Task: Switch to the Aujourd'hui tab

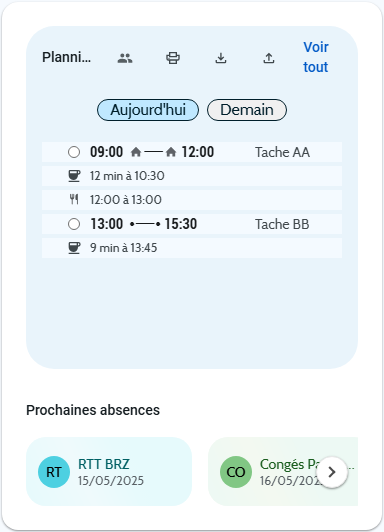Action: (148, 110)
